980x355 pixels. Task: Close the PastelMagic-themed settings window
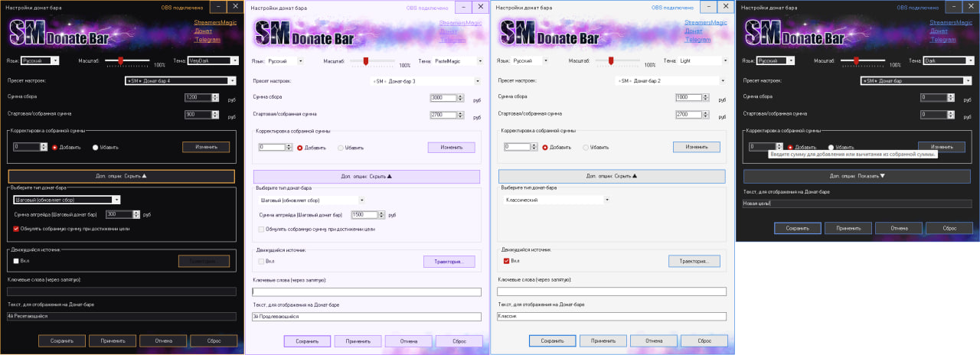(480, 7)
